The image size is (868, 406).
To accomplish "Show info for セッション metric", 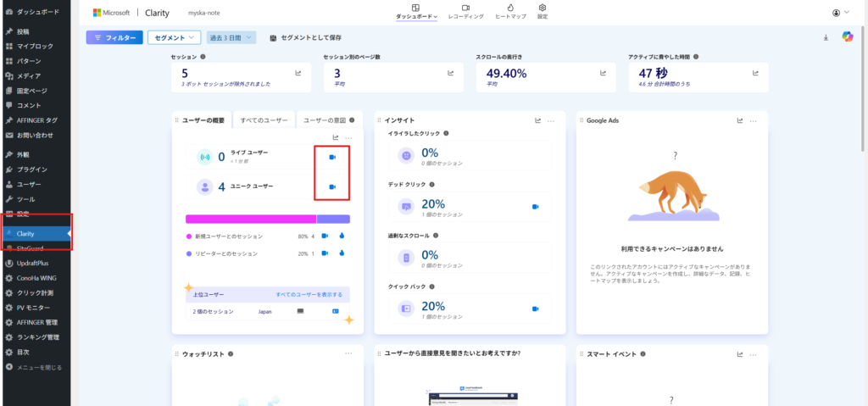I will (x=203, y=57).
